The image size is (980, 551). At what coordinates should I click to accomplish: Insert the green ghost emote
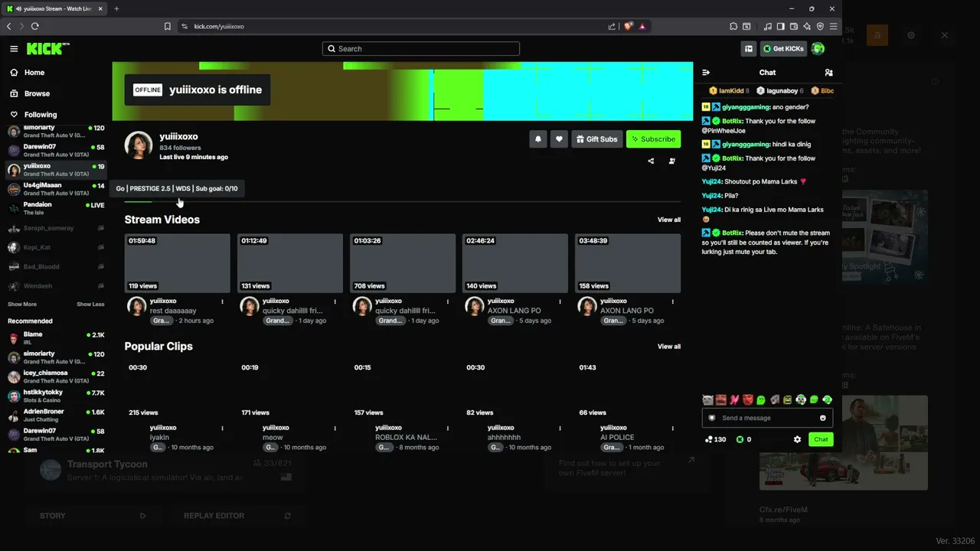coord(761,399)
